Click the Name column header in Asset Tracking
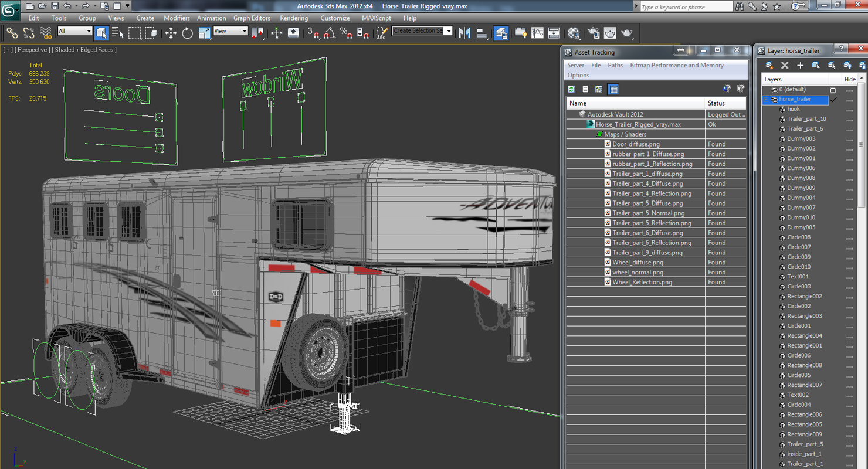Viewport: 868px width, 469px height. point(636,103)
